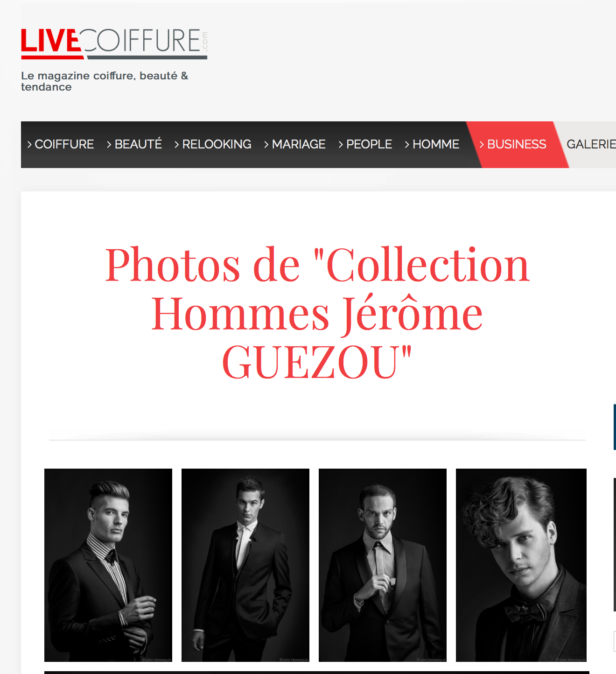Click the chevron before People
This screenshot has height=674, width=616.
point(341,145)
